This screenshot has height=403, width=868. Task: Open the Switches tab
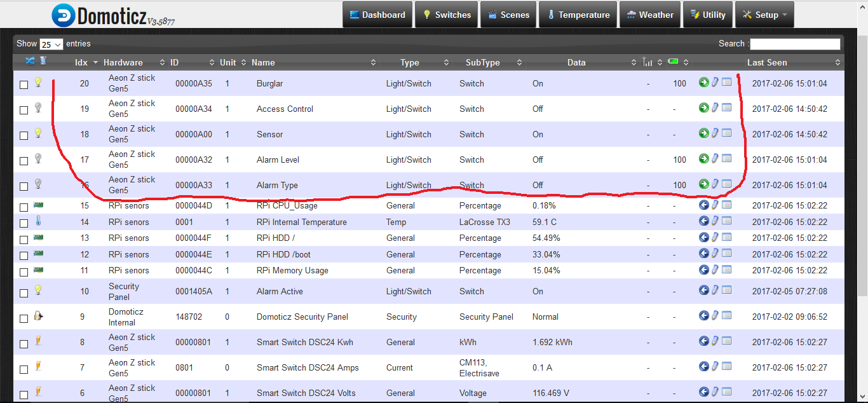pos(446,15)
